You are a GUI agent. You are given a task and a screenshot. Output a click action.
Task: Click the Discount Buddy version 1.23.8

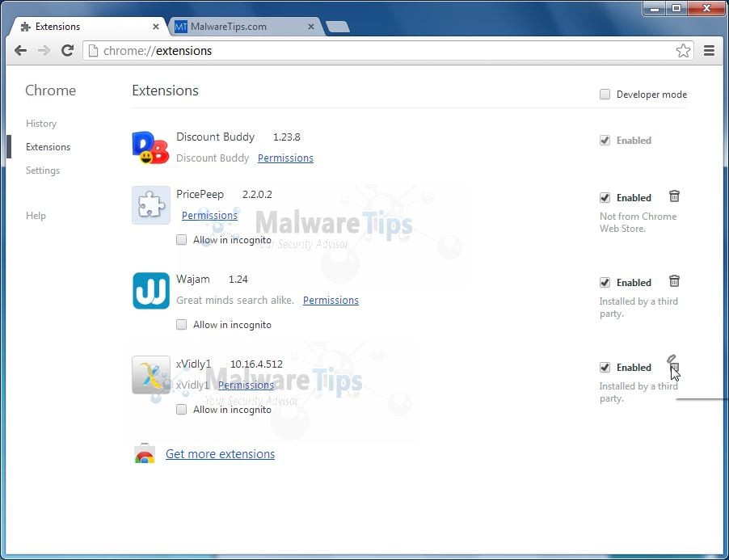tap(286, 137)
